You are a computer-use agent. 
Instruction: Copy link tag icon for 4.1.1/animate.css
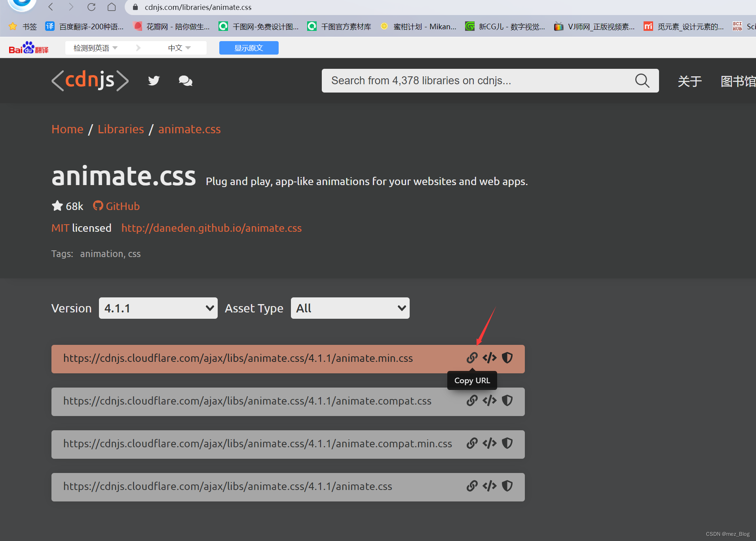(490, 486)
